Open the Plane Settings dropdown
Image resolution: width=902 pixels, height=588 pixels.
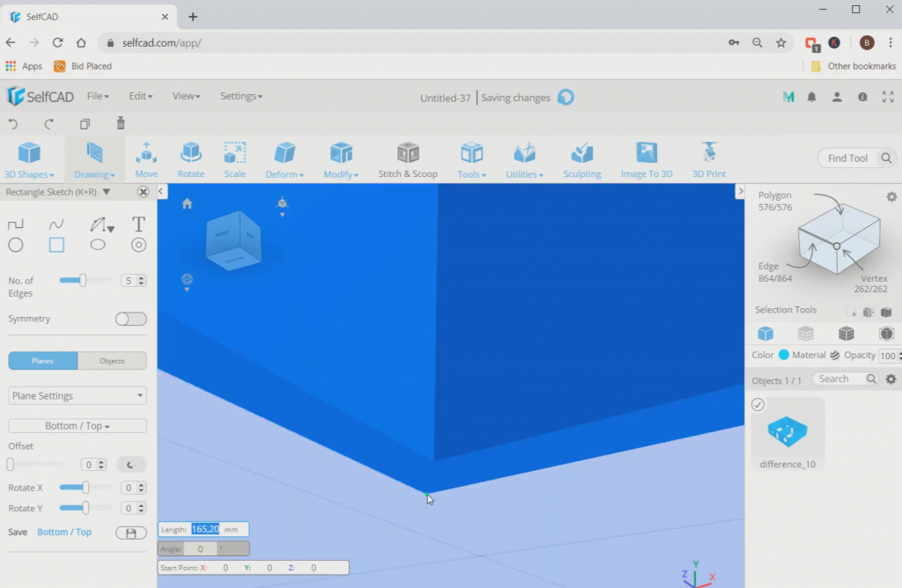76,395
